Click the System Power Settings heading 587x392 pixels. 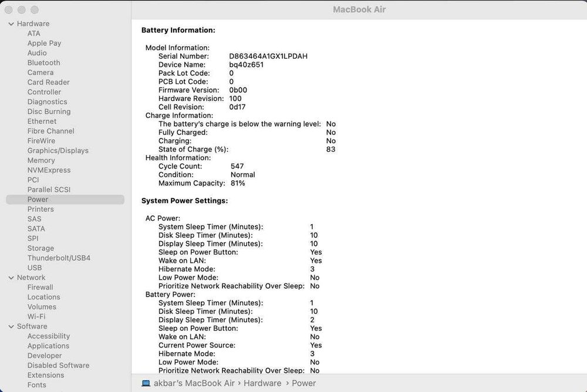[x=184, y=201]
